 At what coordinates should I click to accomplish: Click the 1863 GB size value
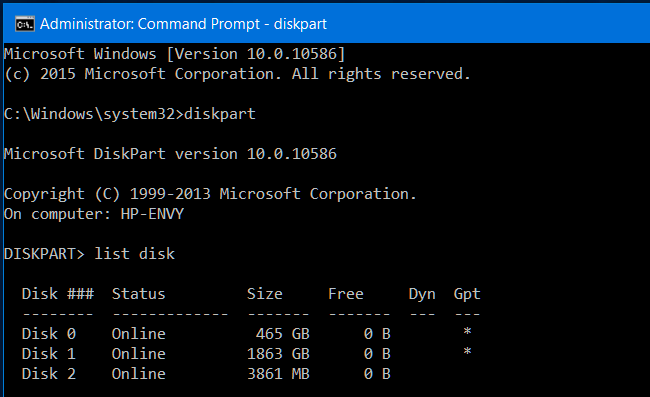pos(278,354)
